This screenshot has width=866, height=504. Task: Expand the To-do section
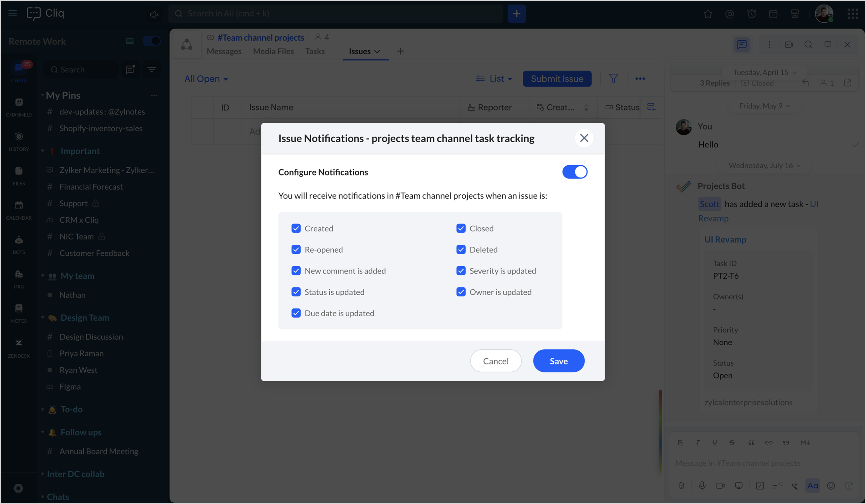tap(43, 409)
